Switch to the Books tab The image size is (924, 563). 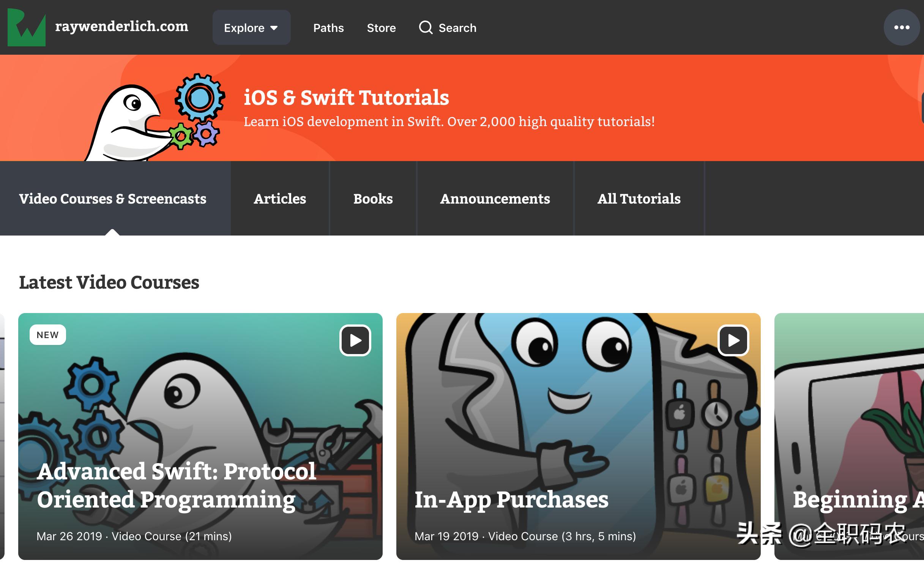[x=373, y=199]
